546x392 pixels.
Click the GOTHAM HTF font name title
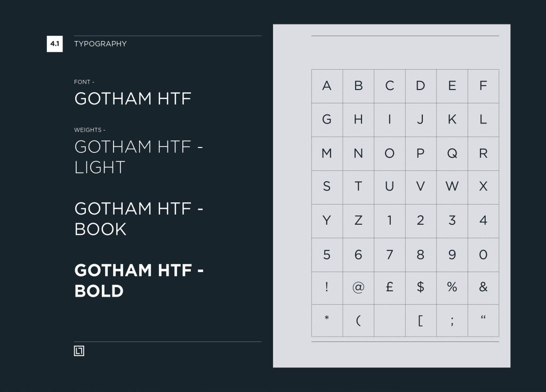[133, 99]
